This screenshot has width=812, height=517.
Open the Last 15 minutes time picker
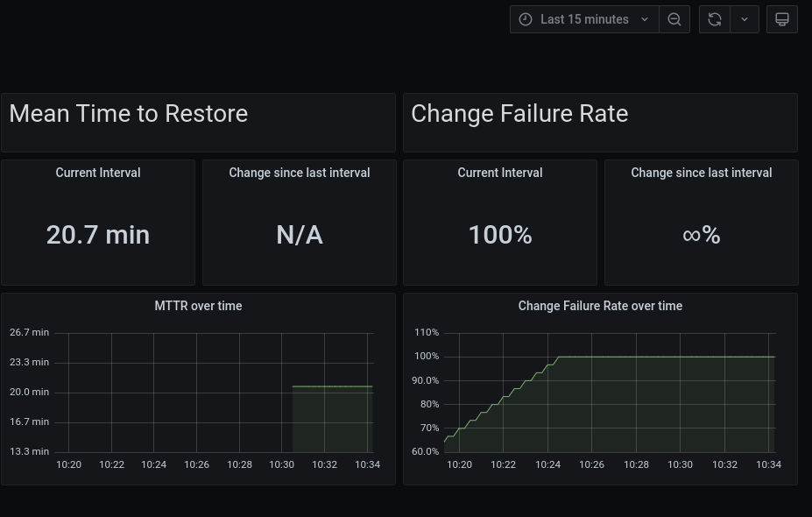[584, 19]
